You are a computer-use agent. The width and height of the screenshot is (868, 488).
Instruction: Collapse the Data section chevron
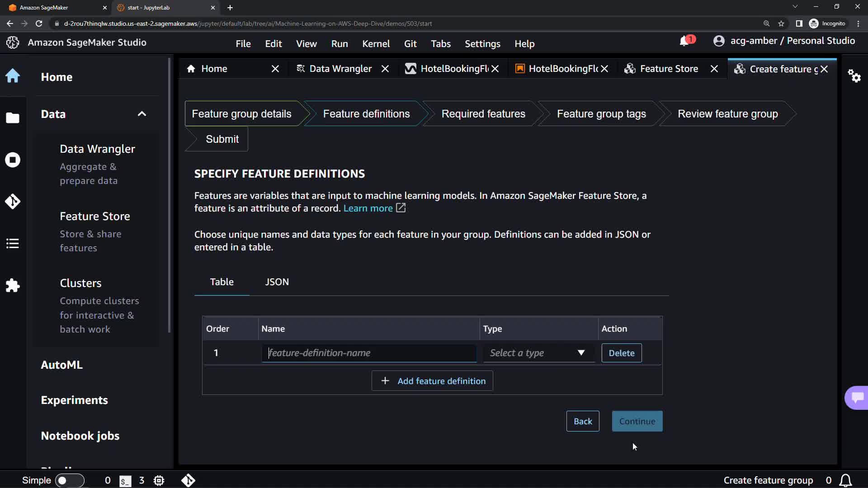click(142, 114)
